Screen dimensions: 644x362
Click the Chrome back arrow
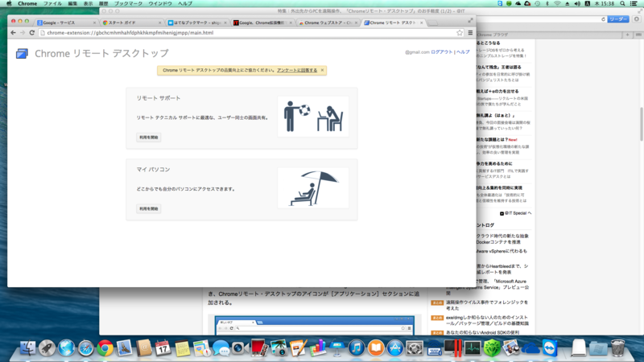pyautogui.click(x=13, y=33)
